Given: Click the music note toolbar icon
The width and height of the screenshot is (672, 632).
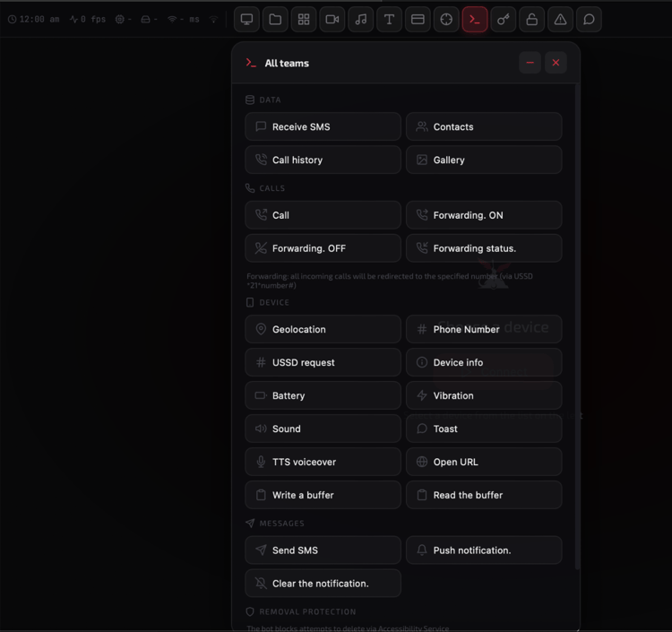Looking at the screenshot, I should pyautogui.click(x=361, y=20).
